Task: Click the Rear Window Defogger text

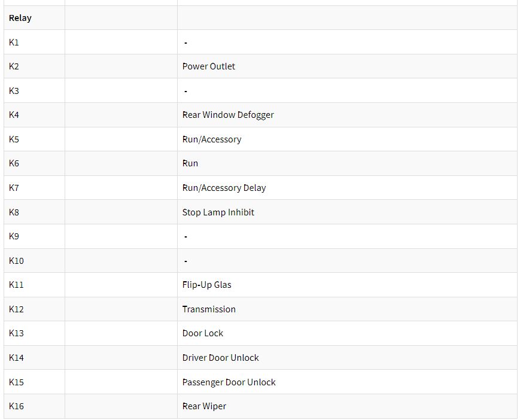Action: 228,115
